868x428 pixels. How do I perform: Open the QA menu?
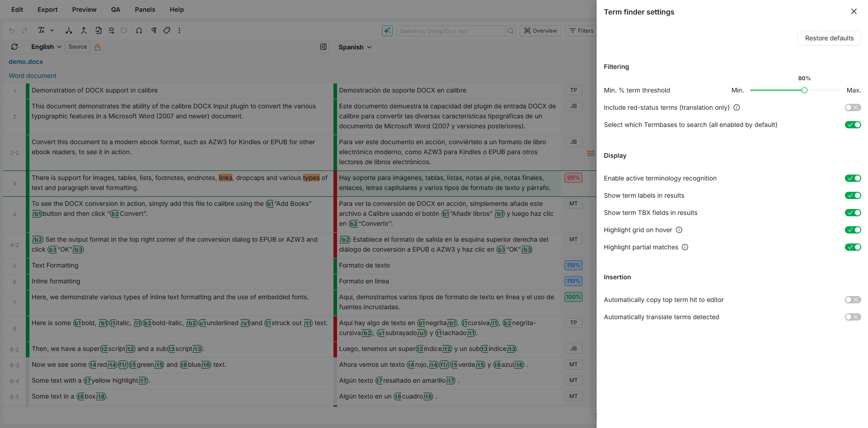(116, 10)
